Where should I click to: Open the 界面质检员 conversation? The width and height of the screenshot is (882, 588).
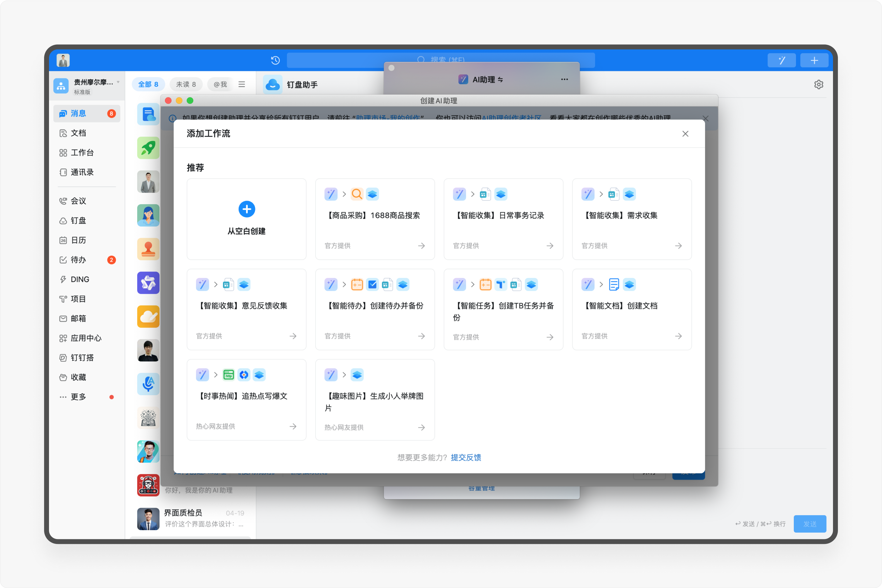(190, 519)
